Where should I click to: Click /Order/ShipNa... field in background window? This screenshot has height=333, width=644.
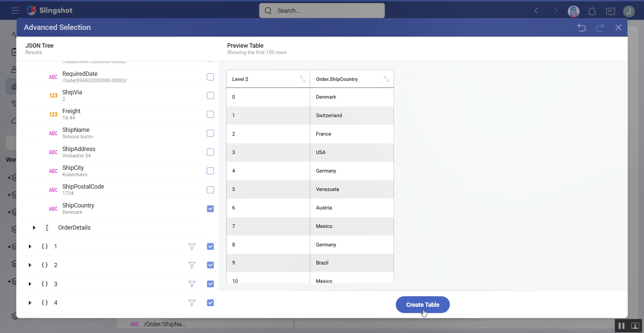pyautogui.click(x=165, y=324)
